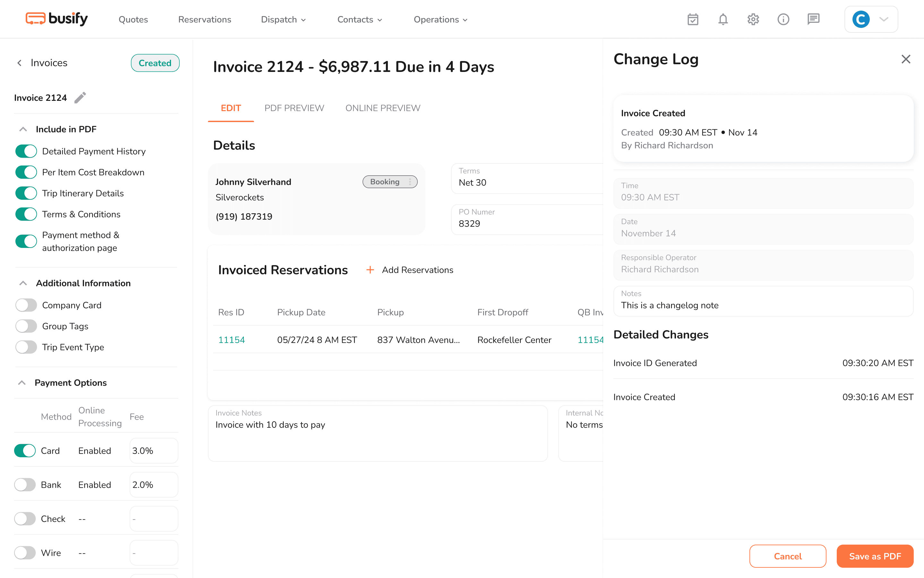Open the calendar check icon
924x578 pixels.
(x=693, y=19)
